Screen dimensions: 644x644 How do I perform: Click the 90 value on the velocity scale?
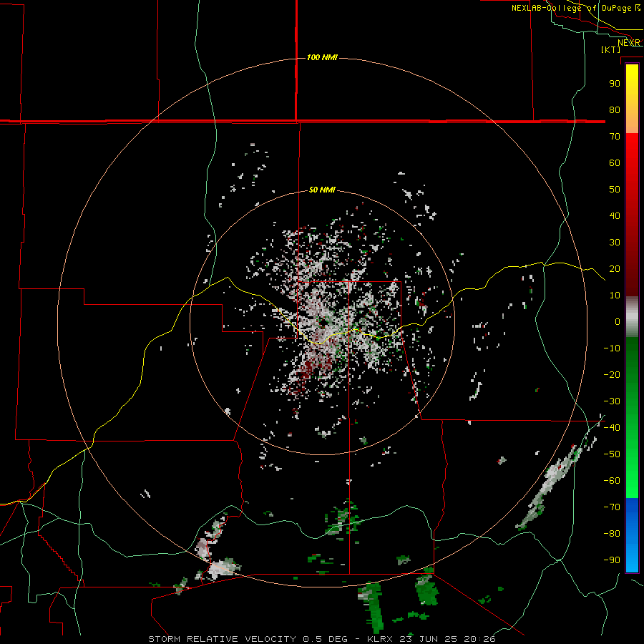(x=615, y=84)
